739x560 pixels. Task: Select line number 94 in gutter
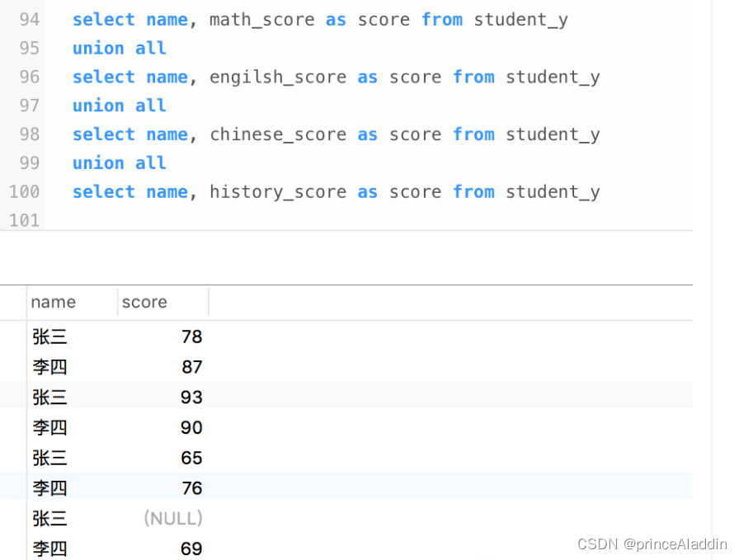(x=29, y=20)
